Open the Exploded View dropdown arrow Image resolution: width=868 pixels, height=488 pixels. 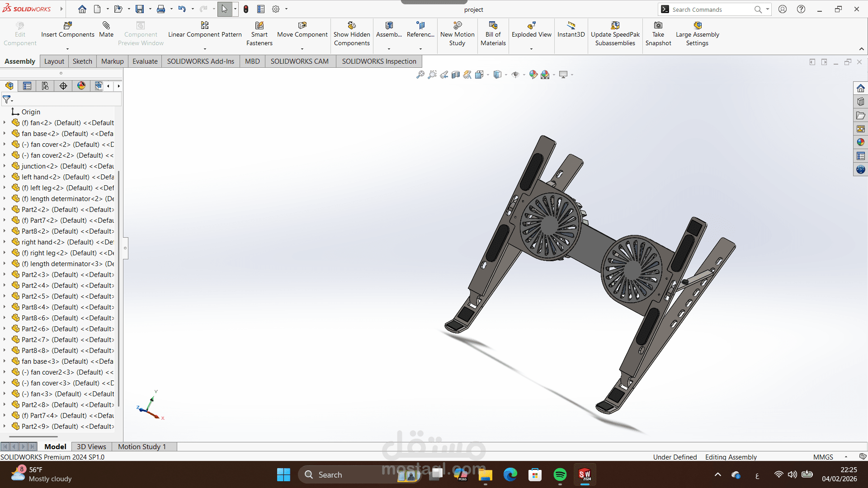click(x=531, y=49)
